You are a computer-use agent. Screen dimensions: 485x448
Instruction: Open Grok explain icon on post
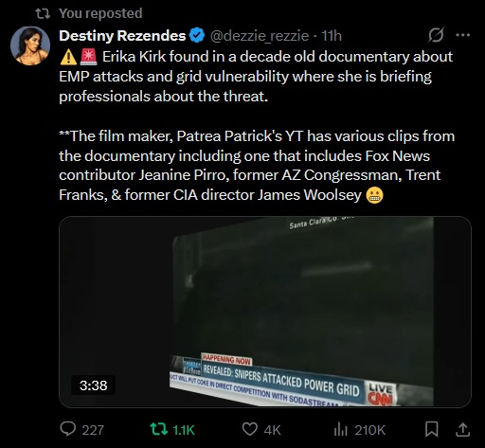pos(437,35)
